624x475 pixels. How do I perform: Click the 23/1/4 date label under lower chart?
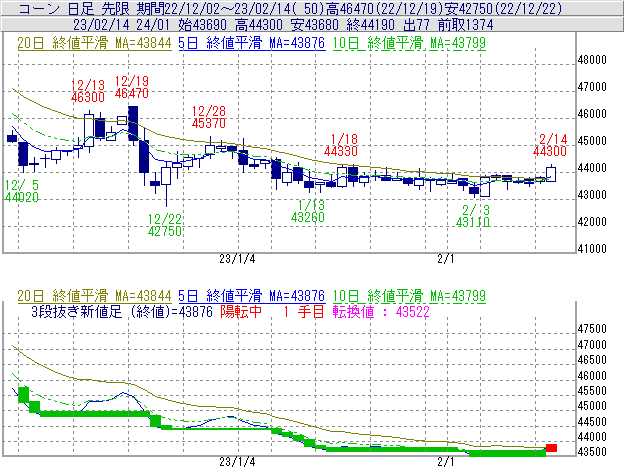pyautogui.click(x=237, y=462)
